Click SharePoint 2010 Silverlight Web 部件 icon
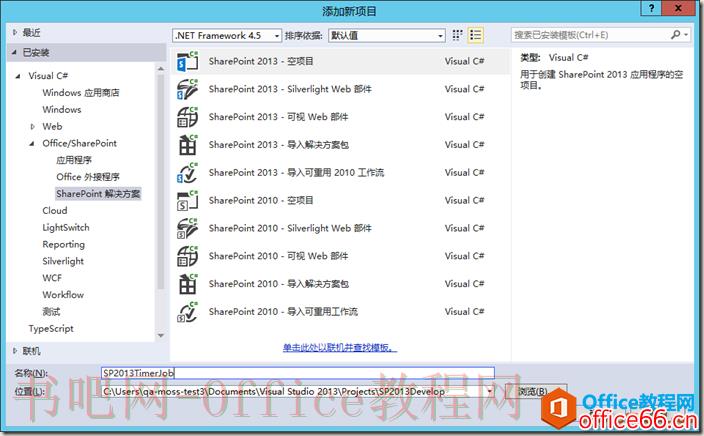 [x=188, y=228]
